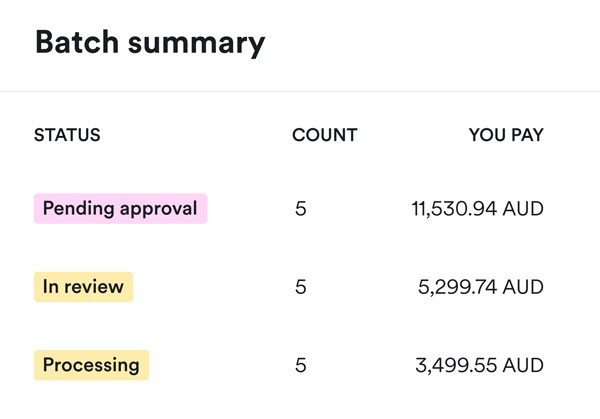Click the divider line under Batch summary
This screenshot has height=419, width=600.
point(300,92)
